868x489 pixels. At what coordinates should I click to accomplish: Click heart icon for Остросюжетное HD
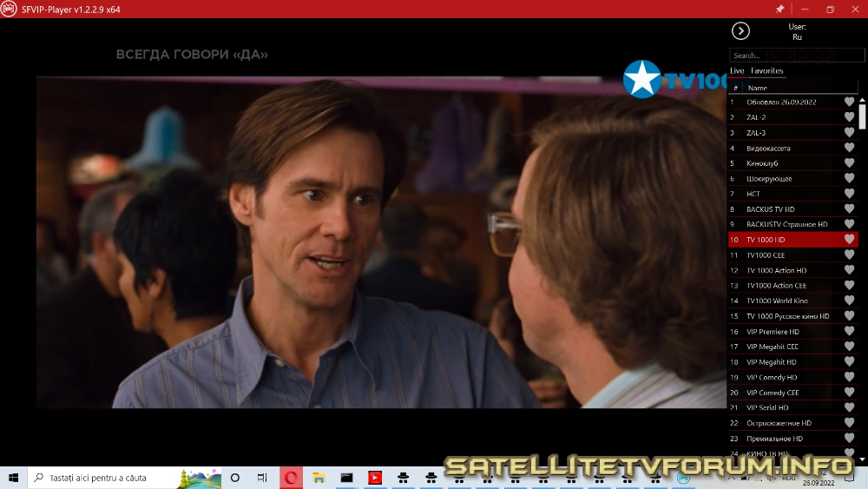point(849,422)
